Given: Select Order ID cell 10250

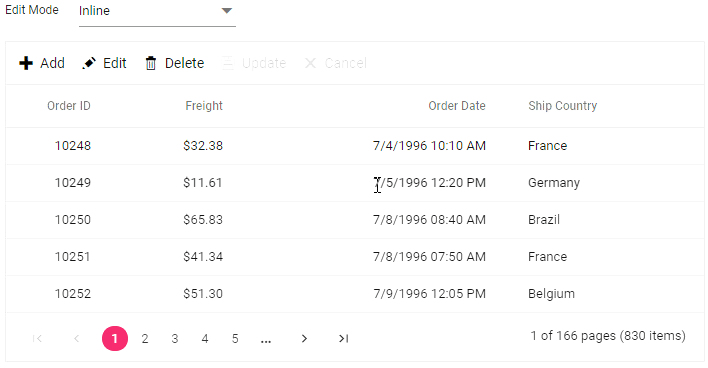Looking at the screenshot, I should pyautogui.click(x=73, y=220).
